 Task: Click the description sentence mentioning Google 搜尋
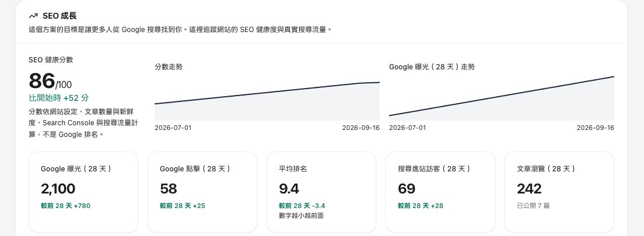(x=180, y=30)
